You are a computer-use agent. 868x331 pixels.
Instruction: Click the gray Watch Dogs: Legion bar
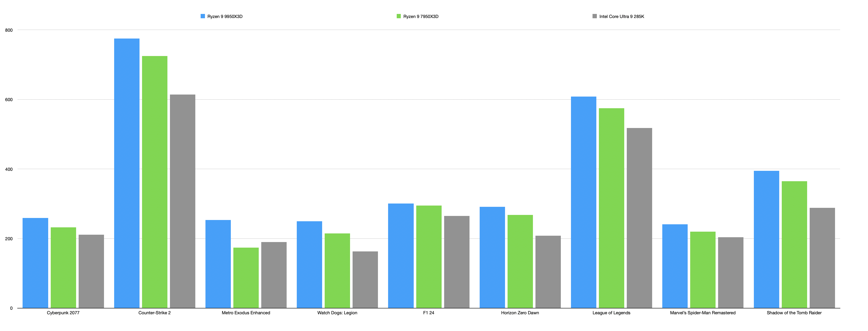click(365, 280)
